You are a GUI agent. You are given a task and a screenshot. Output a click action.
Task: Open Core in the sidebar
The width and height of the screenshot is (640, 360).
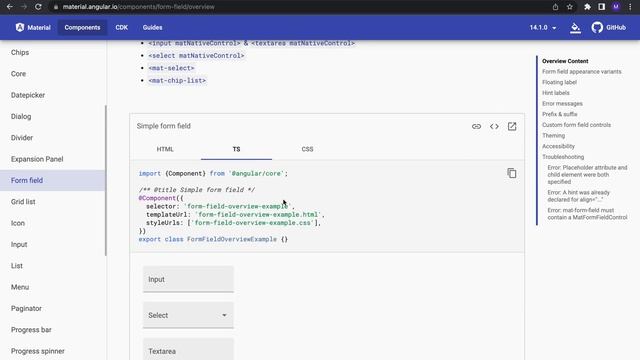click(53, 73)
